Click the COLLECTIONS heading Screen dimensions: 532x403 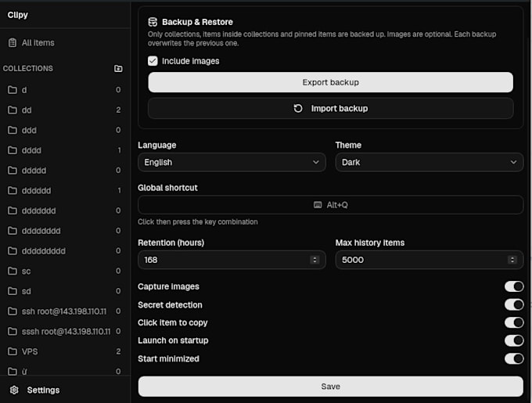(28, 69)
